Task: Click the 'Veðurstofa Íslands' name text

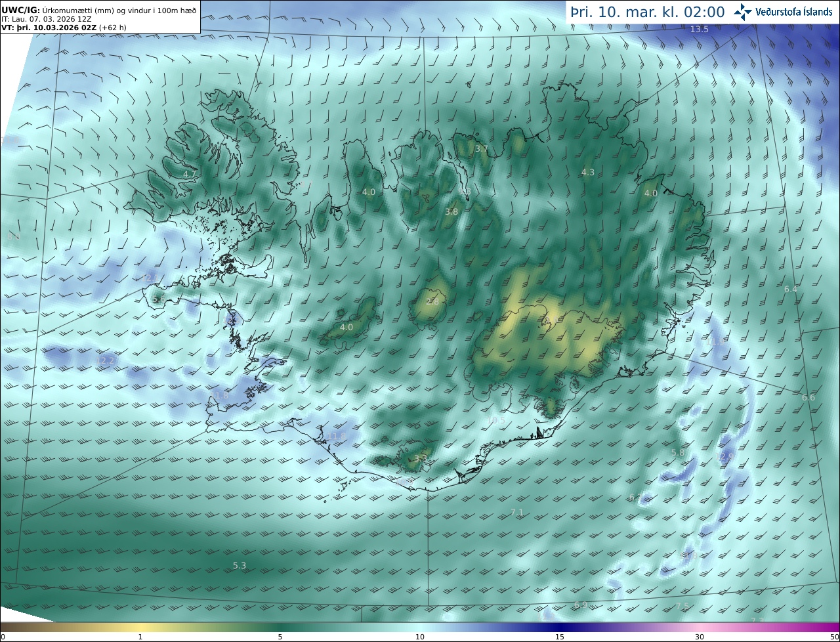Action: pos(793,12)
